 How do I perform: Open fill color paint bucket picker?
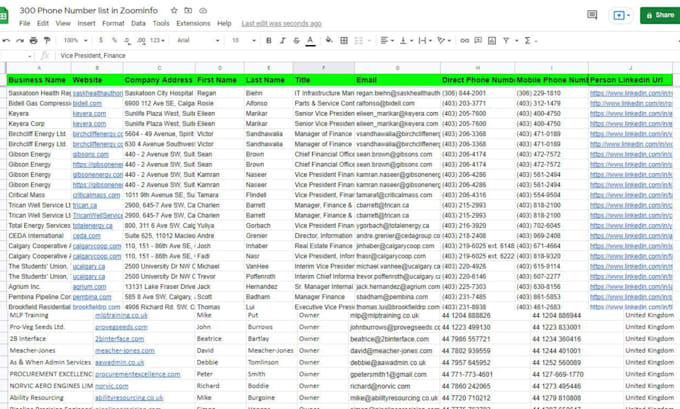pos(329,40)
